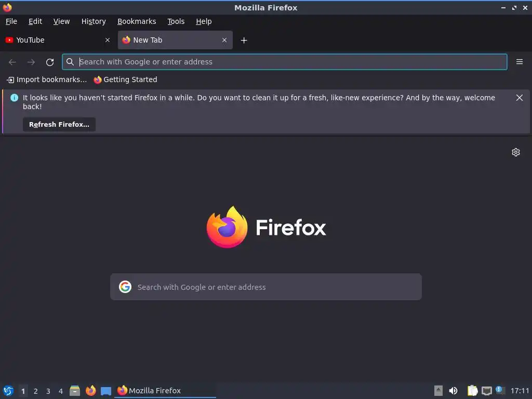The width and height of the screenshot is (532, 399).
Task: Open the Edit menu
Action: [35, 21]
